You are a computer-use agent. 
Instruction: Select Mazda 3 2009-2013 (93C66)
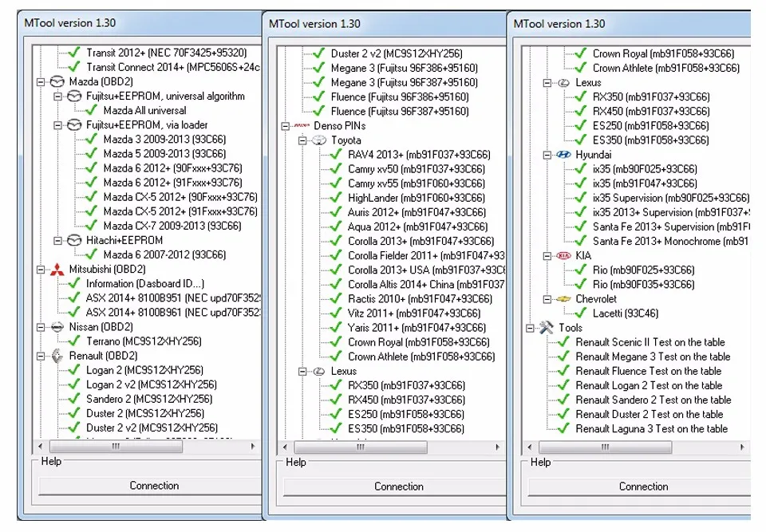[x=164, y=140]
